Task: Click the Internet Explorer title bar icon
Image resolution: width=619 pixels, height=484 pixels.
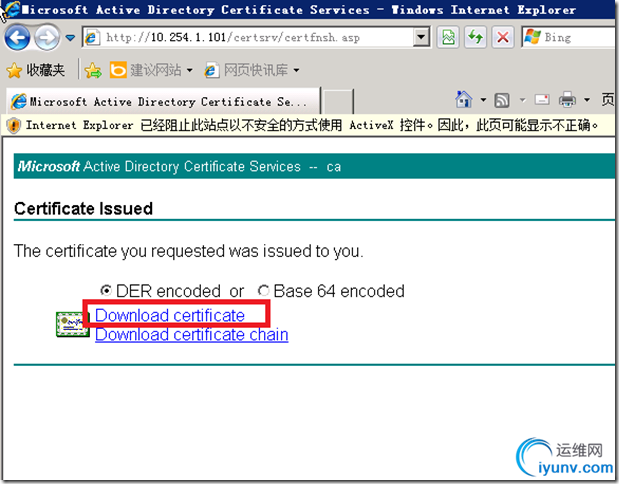Action: (11, 10)
